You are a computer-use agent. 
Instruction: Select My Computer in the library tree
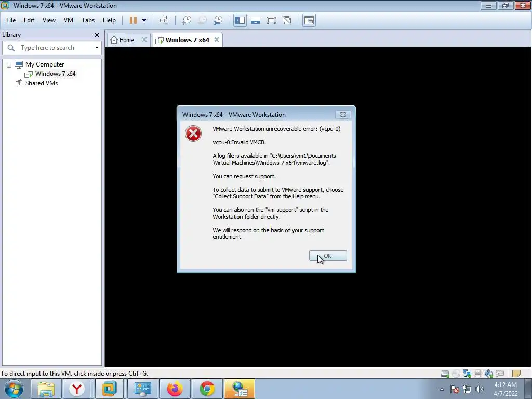point(45,64)
